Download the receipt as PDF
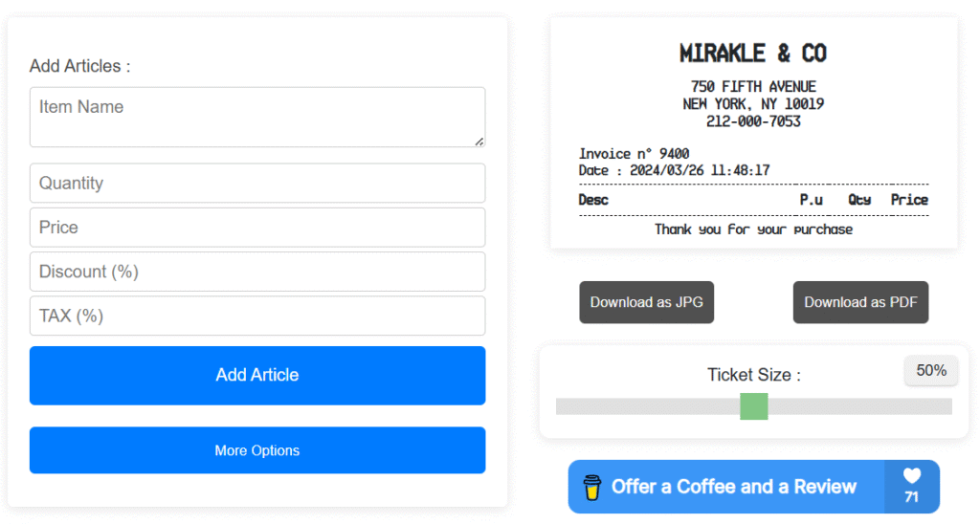 [860, 302]
